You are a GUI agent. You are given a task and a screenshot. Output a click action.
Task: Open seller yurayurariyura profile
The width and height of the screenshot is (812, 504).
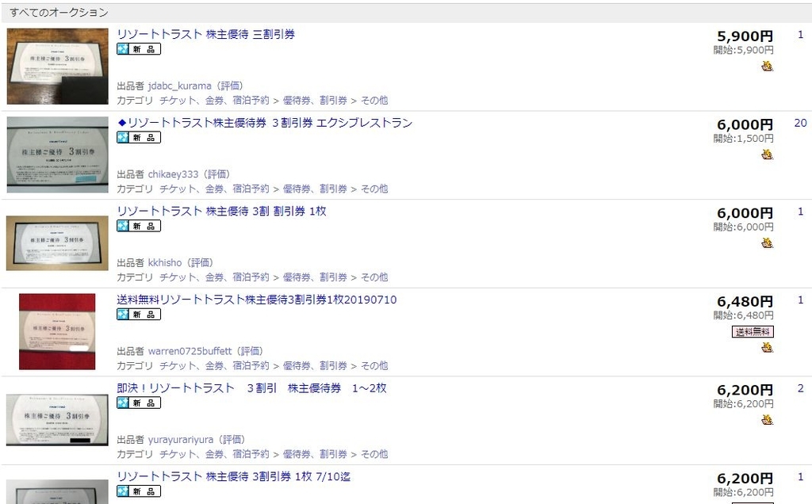point(181,440)
